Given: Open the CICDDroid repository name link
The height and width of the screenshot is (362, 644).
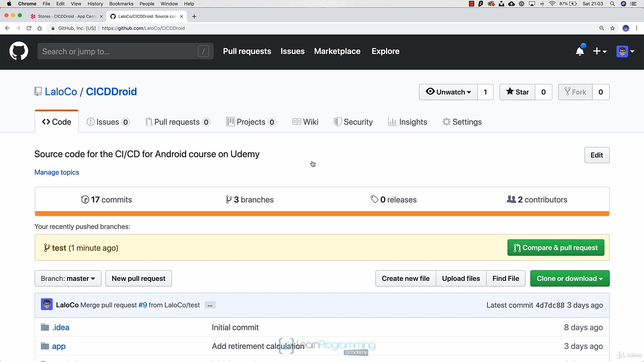Looking at the screenshot, I should [111, 92].
